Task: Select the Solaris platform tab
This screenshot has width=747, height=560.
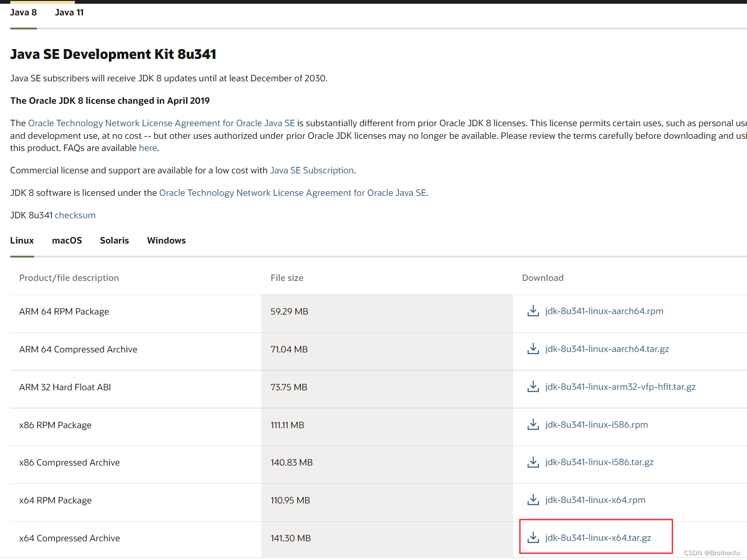Action: pyautogui.click(x=114, y=240)
